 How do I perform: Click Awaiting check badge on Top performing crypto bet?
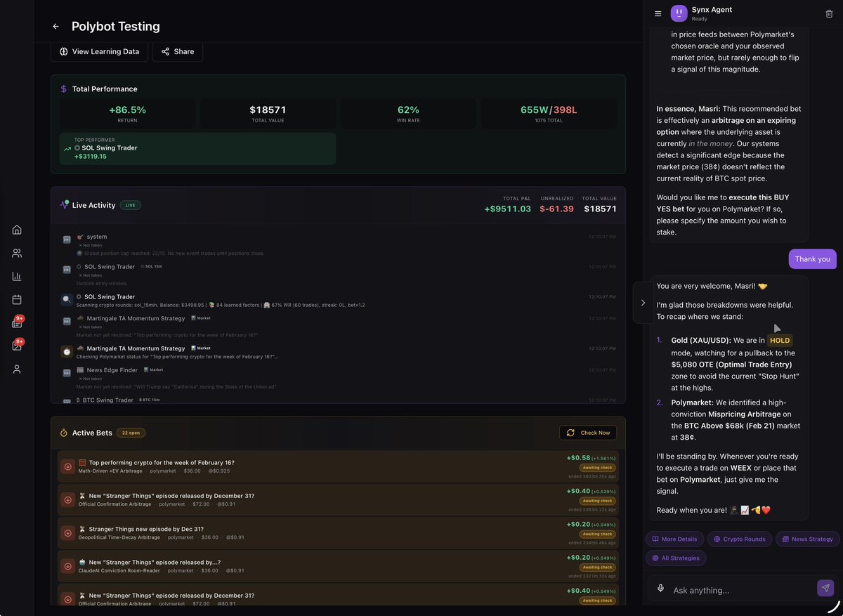tap(598, 468)
